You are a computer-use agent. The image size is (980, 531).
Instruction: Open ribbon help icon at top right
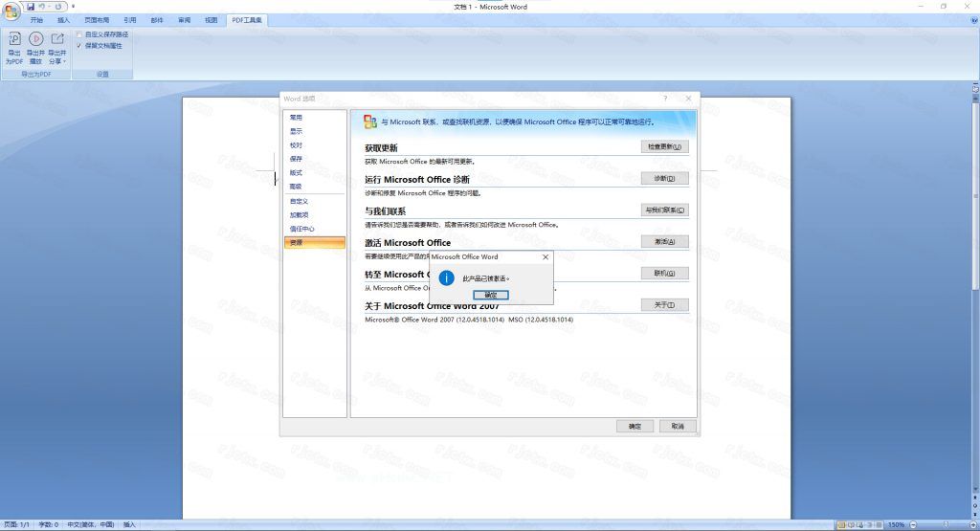[x=973, y=20]
